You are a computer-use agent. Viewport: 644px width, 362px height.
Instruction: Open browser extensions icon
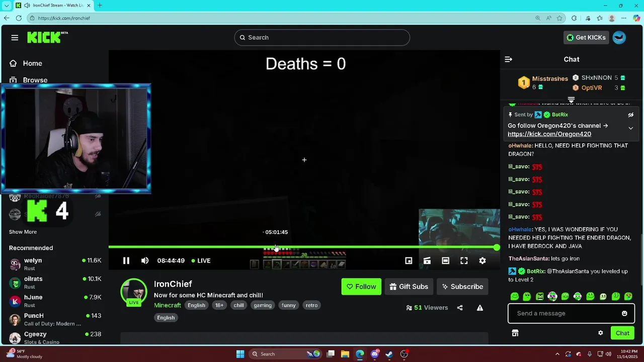click(x=574, y=18)
